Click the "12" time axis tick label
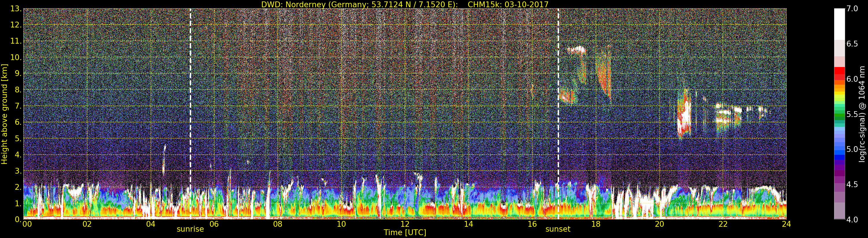Image resolution: width=868 pixels, height=238 pixels. pyautogui.click(x=405, y=224)
